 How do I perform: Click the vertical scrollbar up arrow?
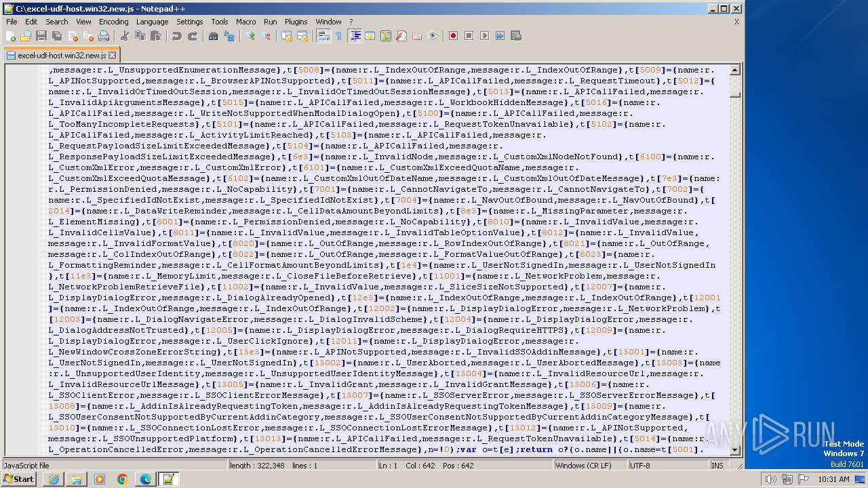tap(734, 70)
